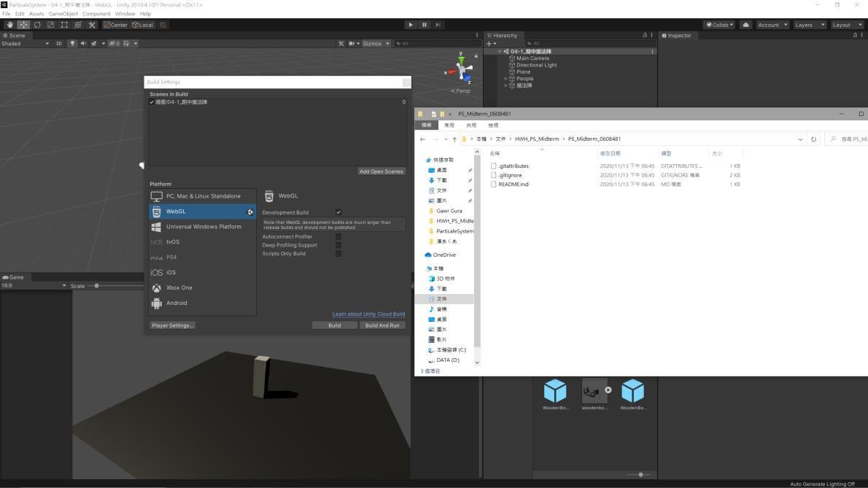Viewport: 868px width, 488px height.
Task: Select the Xbox One platform icon
Action: pyautogui.click(x=156, y=287)
